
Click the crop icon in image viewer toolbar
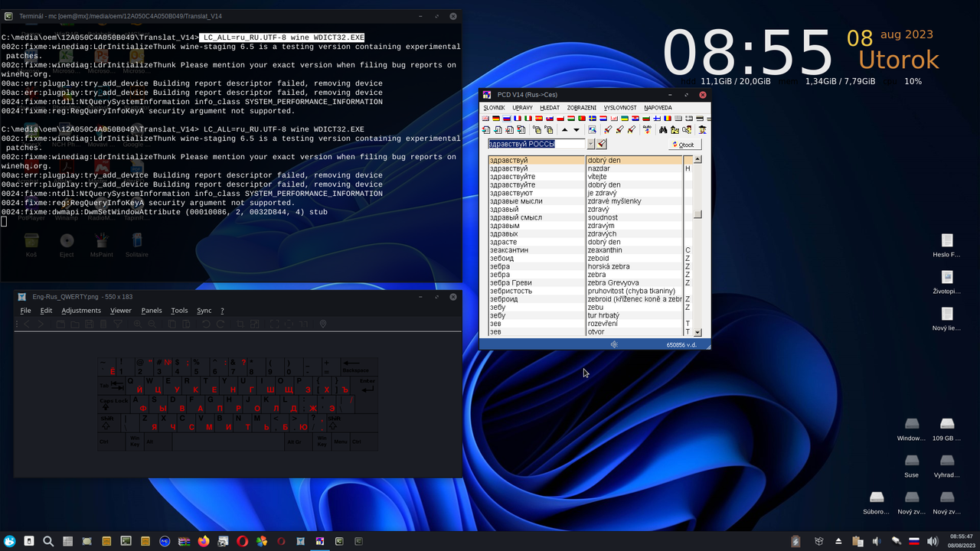tap(240, 324)
